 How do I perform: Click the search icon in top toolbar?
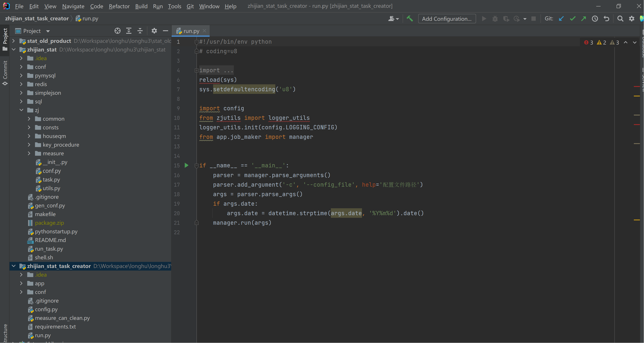(620, 18)
